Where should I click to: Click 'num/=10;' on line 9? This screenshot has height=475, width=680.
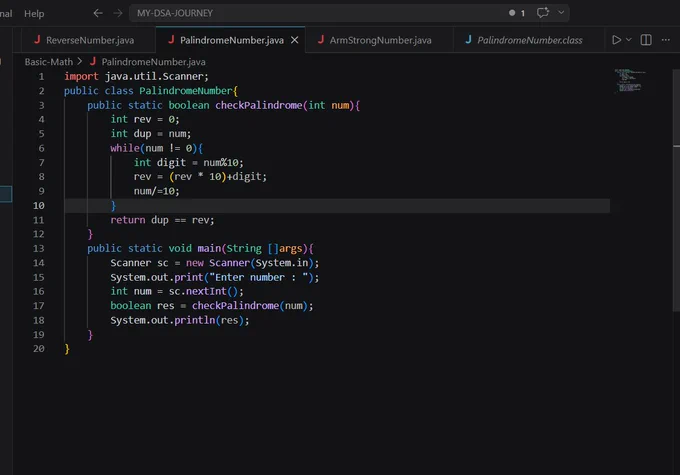point(157,191)
